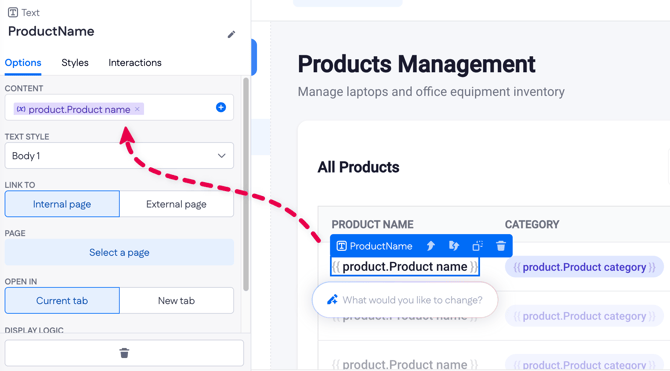Image resolution: width=670 pixels, height=371 pixels.
Task: Click the Content binding input field
Action: click(x=119, y=107)
